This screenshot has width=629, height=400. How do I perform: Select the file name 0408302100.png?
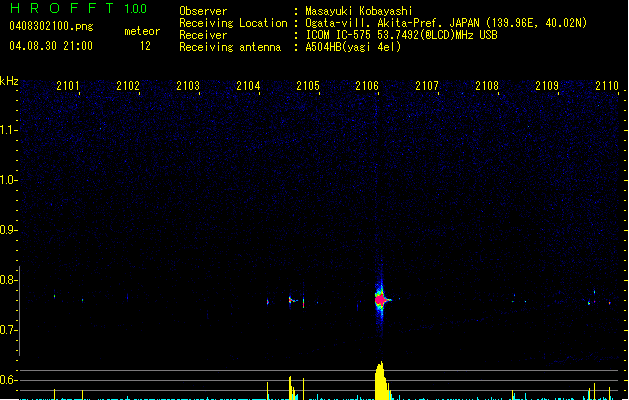51,26
